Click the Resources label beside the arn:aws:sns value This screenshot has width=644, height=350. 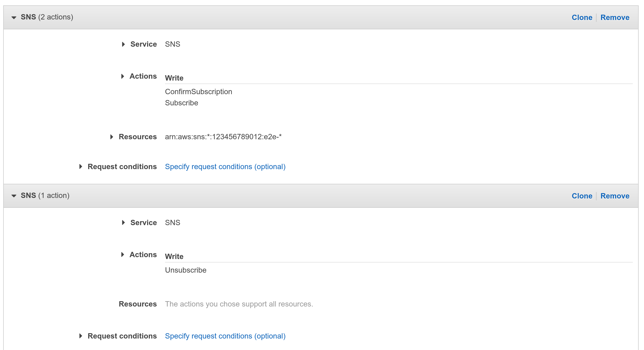point(138,137)
